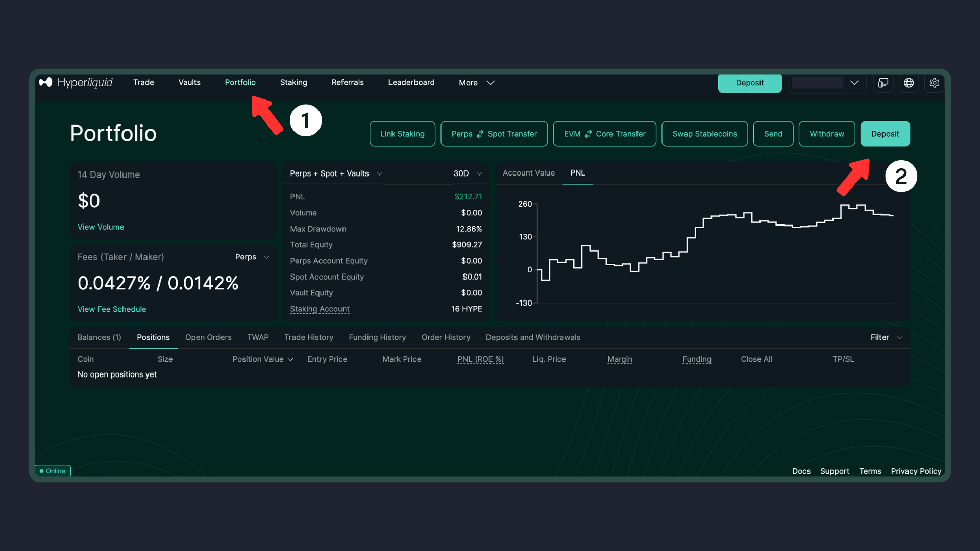Open the Staking nav menu item
Screen dimensions: 980x551
coord(293,82)
